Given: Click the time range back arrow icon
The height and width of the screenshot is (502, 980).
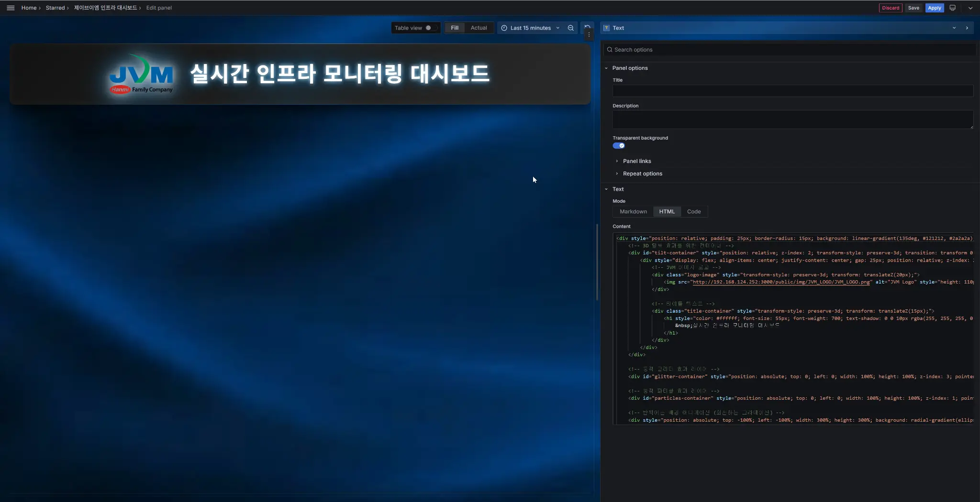Looking at the screenshot, I should click(588, 26).
